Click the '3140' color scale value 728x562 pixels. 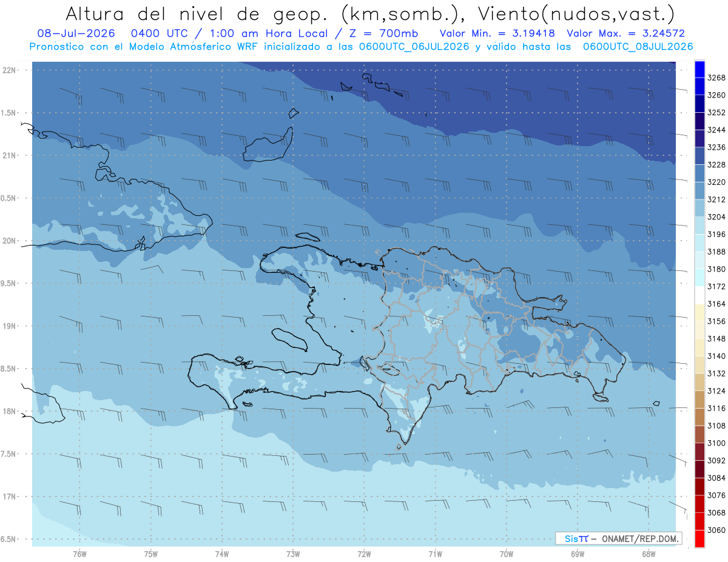tap(716, 356)
